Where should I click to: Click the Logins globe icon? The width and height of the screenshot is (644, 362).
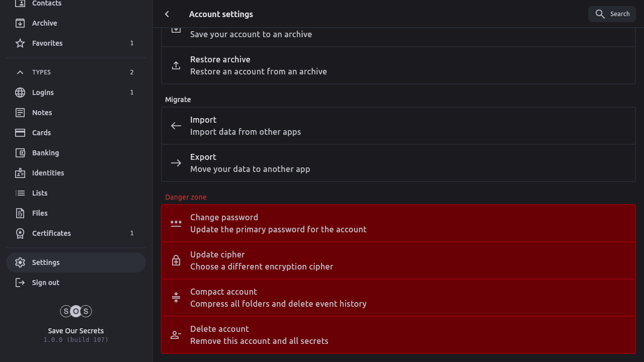click(20, 93)
